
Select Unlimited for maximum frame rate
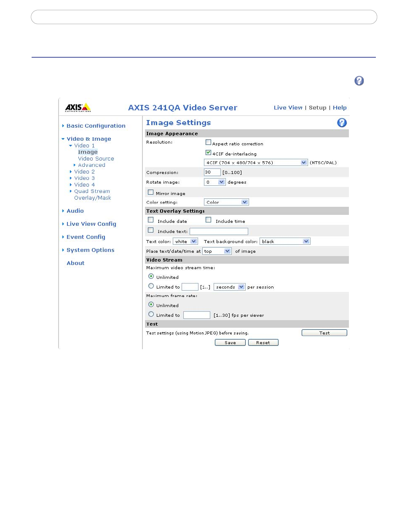click(151, 305)
